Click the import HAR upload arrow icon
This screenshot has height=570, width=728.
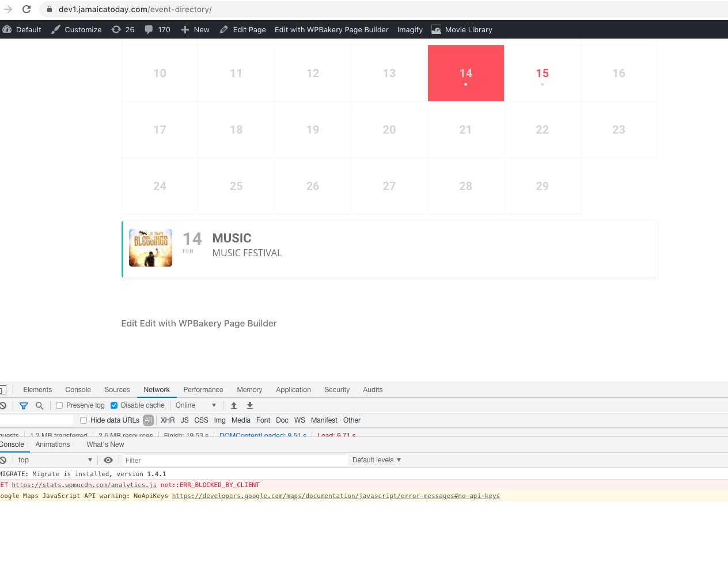(x=234, y=405)
